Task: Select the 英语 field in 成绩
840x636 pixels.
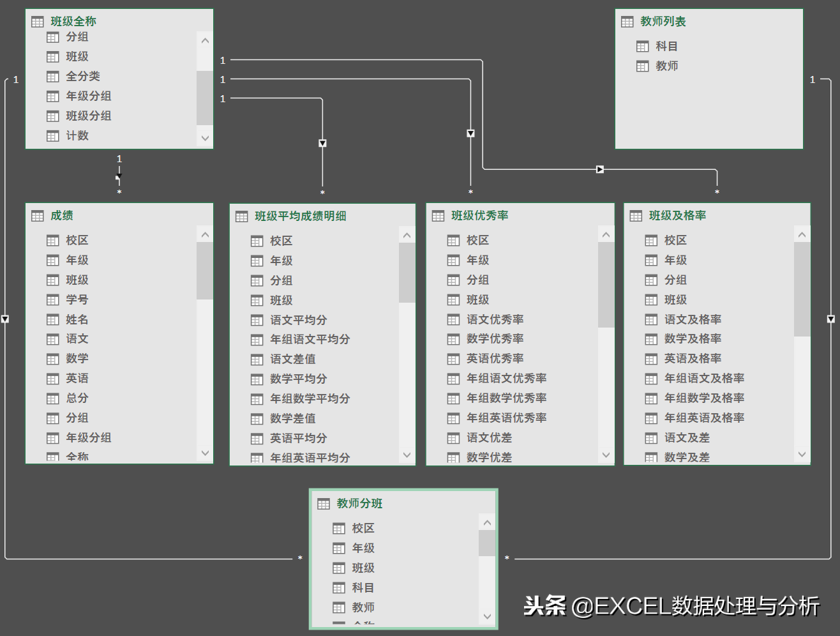Action: point(77,379)
